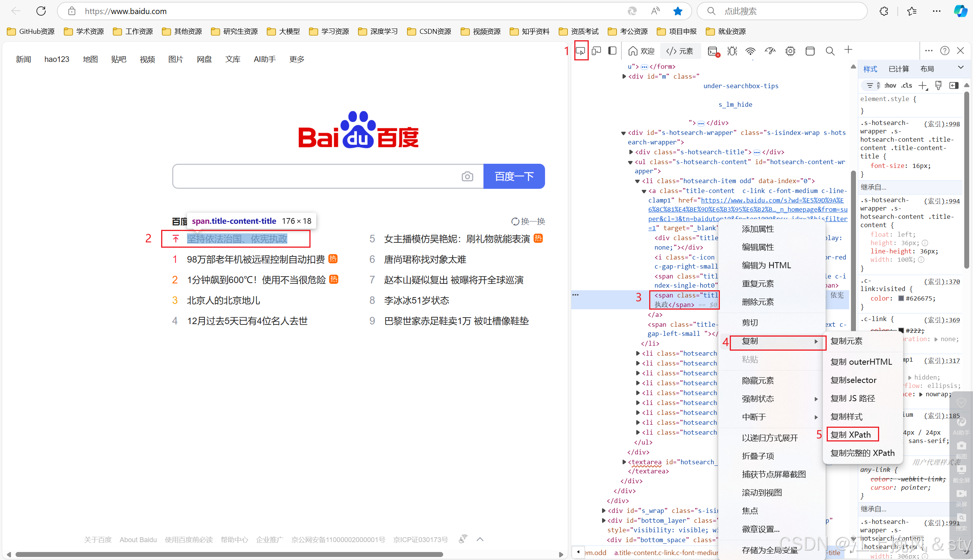Open browser extensions puzzle icon

tap(884, 11)
